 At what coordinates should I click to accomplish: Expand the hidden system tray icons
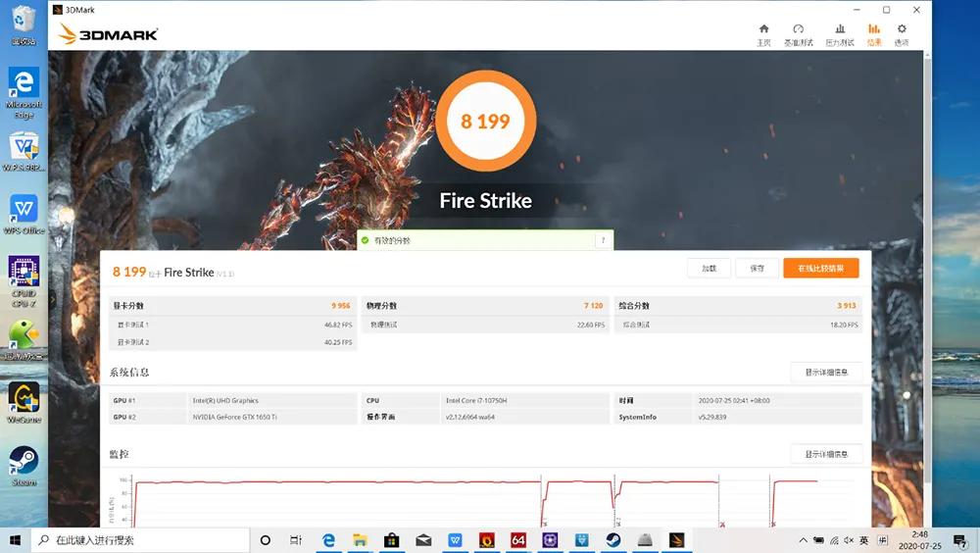804,540
